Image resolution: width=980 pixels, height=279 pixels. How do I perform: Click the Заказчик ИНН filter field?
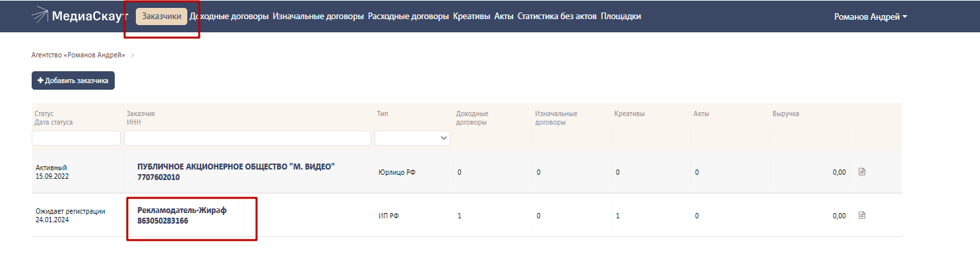coord(247,138)
